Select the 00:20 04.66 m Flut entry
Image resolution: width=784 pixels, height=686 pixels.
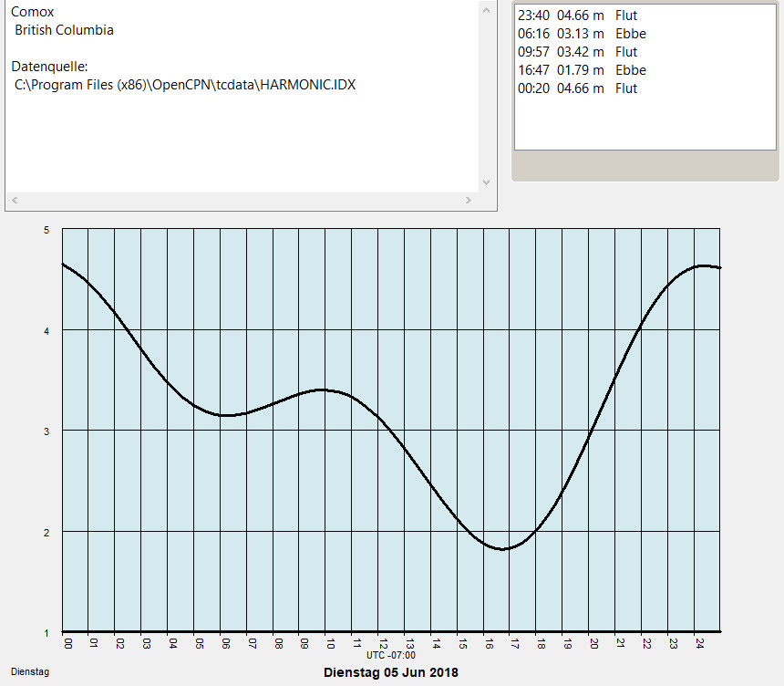[577, 88]
